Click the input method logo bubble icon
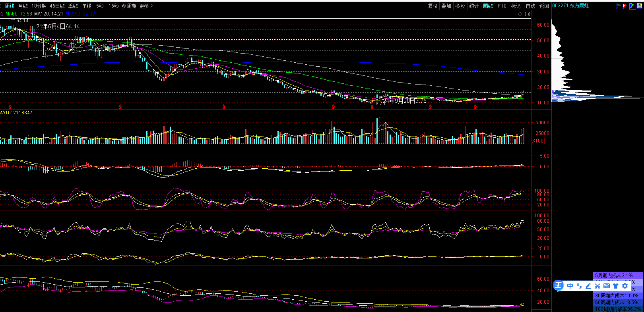644x312 pixels. (x=559, y=285)
